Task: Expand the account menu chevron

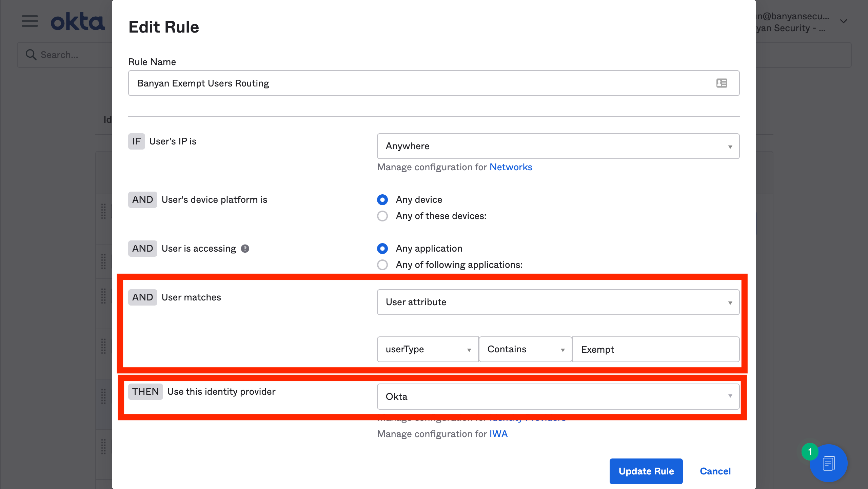Action: click(844, 21)
